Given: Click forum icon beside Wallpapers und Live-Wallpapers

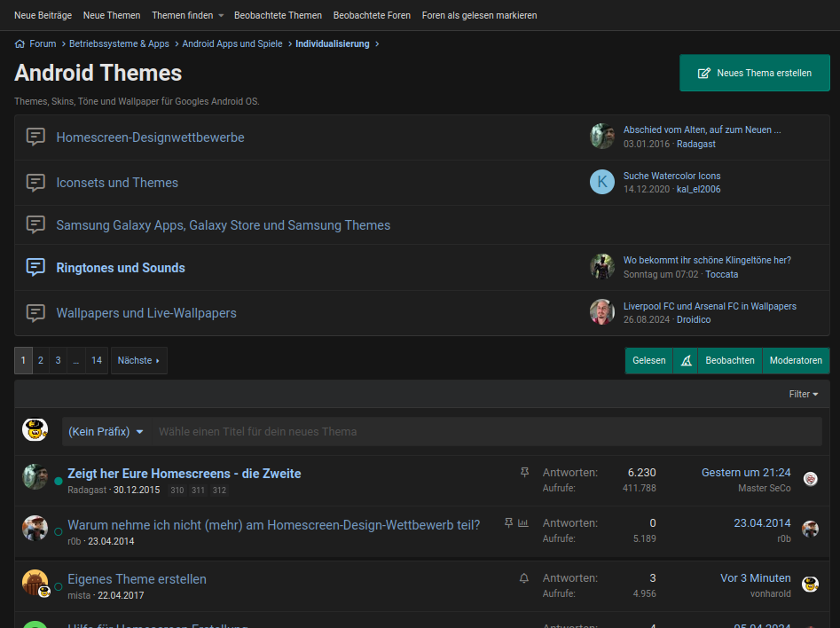Looking at the screenshot, I should [35, 313].
